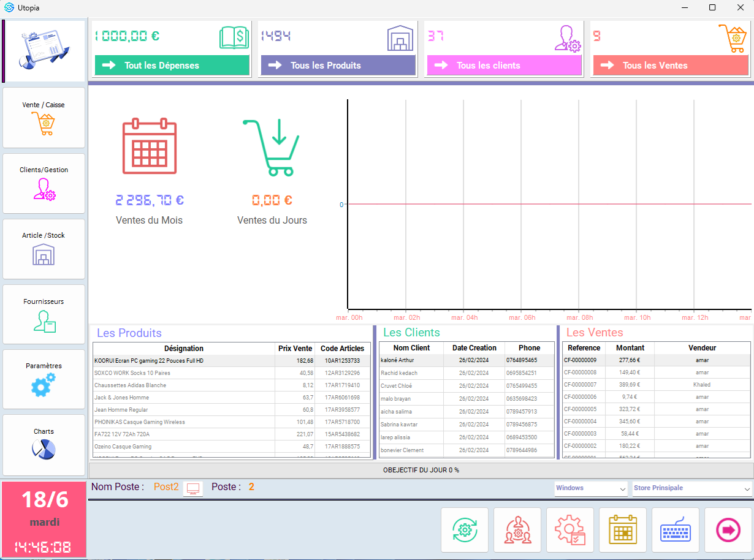This screenshot has width=754, height=560.
Task: Open Tout les Dépenses
Action: click(x=172, y=66)
